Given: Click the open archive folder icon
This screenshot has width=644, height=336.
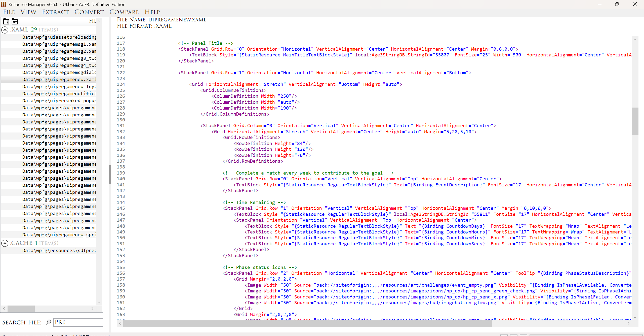Looking at the screenshot, I should pyautogui.click(x=6, y=21).
